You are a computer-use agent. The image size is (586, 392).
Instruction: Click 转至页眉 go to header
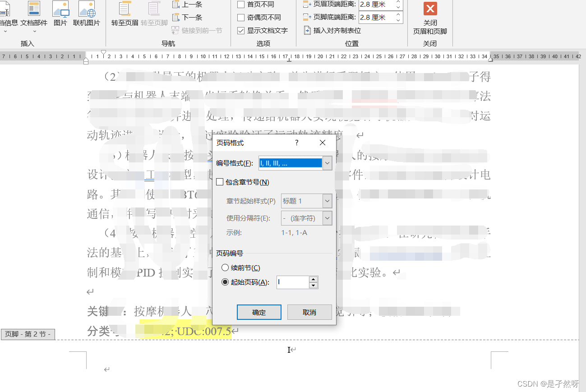pyautogui.click(x=125, y=14)
